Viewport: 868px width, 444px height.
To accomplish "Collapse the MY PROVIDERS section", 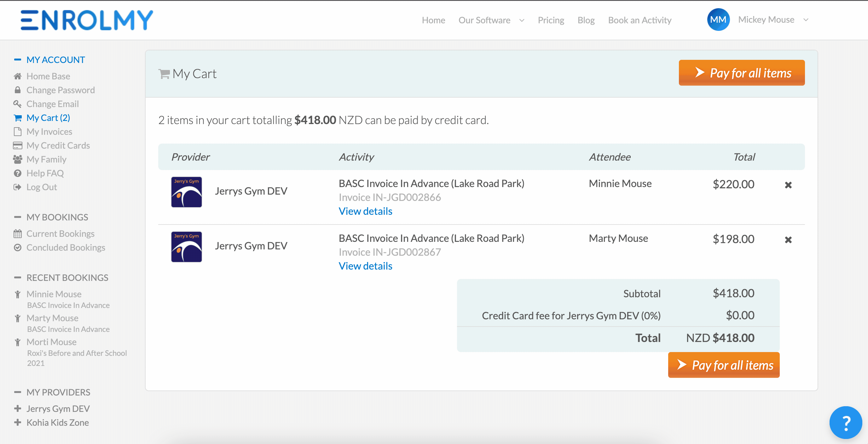I will 18,392.
